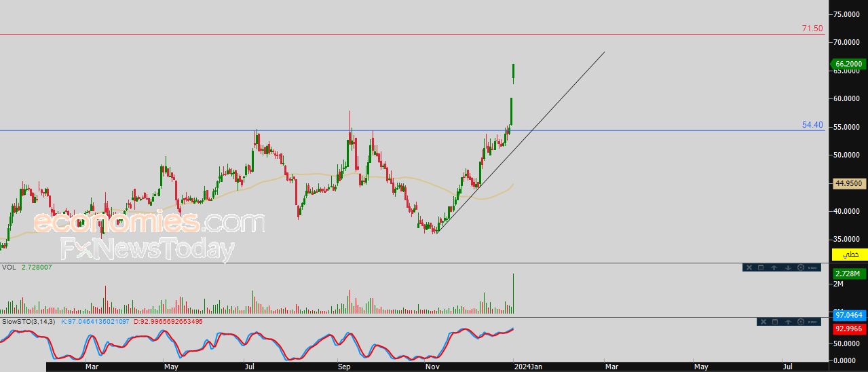
Task: Open SlowSTO panel settings gear
Action: pos(800,322)
